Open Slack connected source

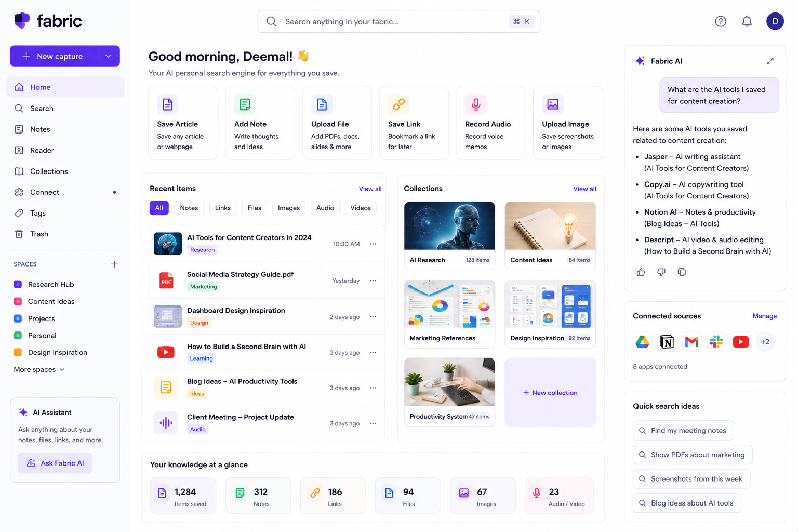coord(716,342)
